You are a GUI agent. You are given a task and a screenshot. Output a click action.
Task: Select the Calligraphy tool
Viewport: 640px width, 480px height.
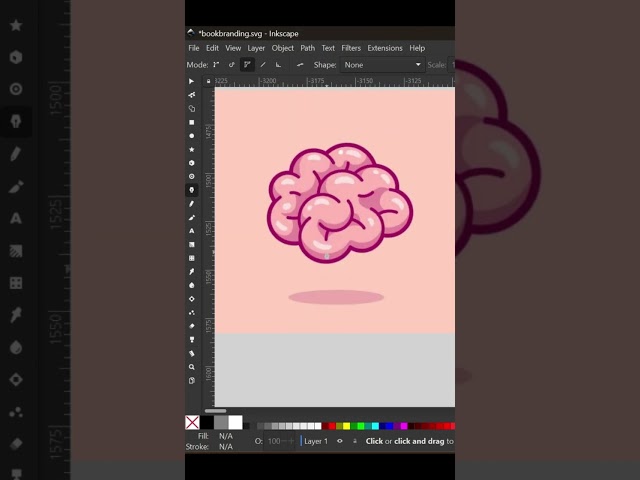coord(191,217)
